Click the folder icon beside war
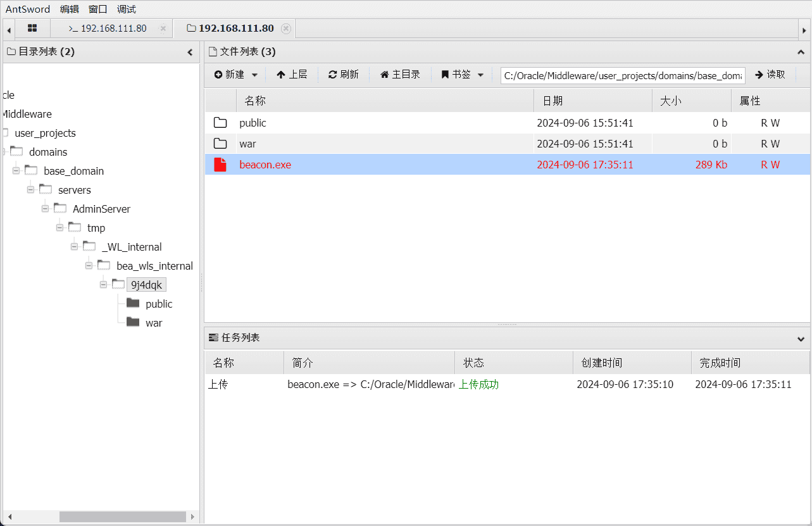 point(220,144)
